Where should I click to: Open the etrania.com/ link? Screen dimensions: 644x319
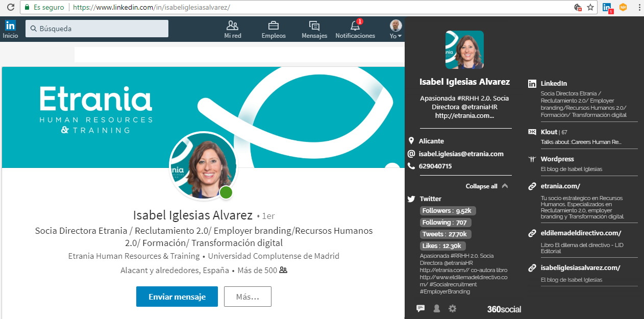point(560,186)
